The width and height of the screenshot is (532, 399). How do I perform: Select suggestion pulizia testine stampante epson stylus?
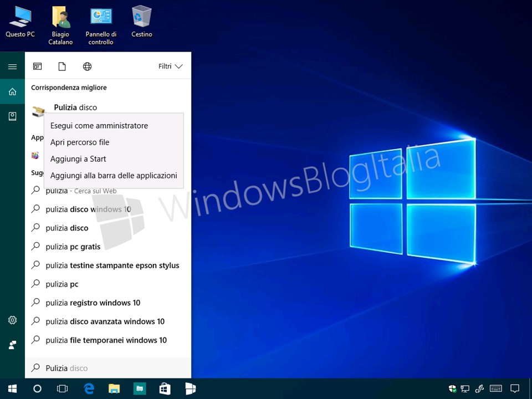pos(108,265)
